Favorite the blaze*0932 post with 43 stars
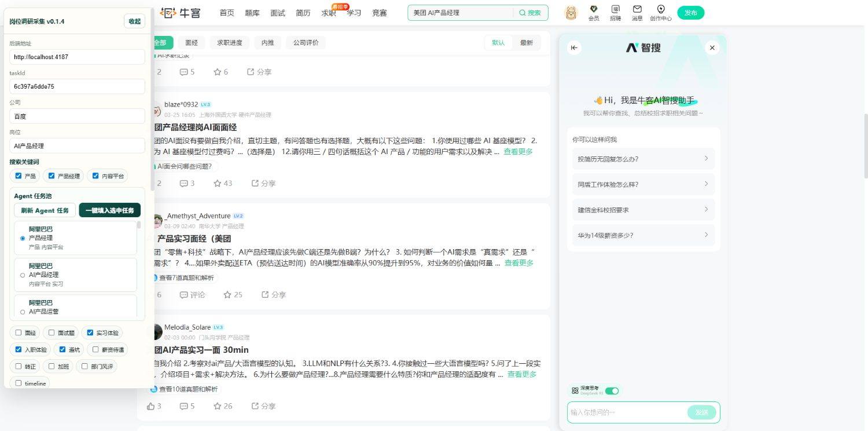868x431 pixels. coord(223,183)
